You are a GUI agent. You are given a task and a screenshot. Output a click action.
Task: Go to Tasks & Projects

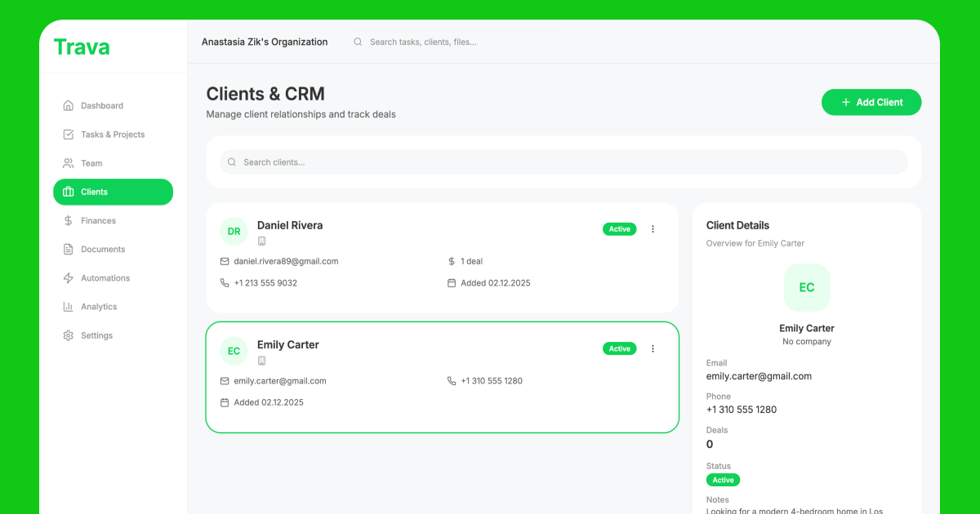113,135
